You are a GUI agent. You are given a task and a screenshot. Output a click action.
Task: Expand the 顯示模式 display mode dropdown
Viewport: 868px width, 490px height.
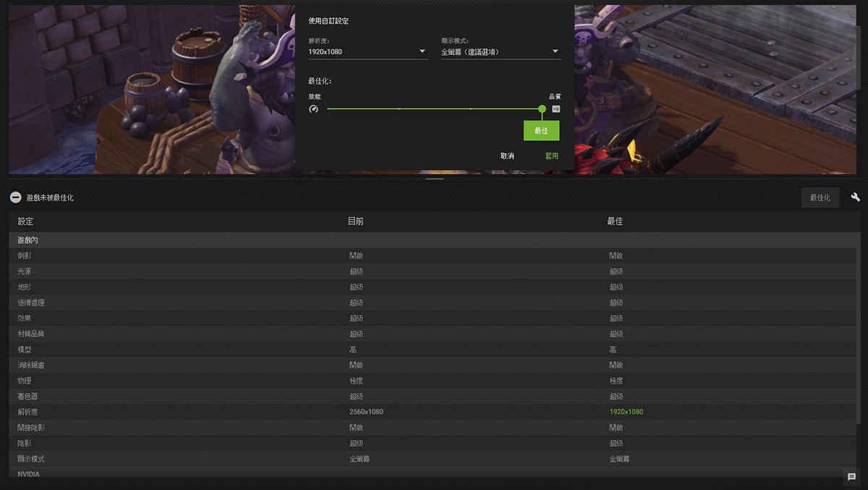click(x=501, y=52)
